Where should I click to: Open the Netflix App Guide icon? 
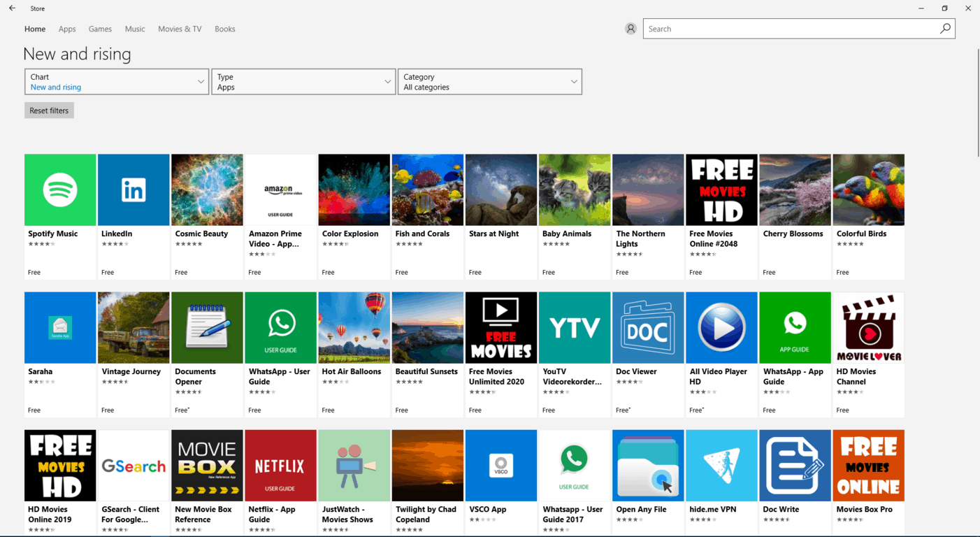280,466
